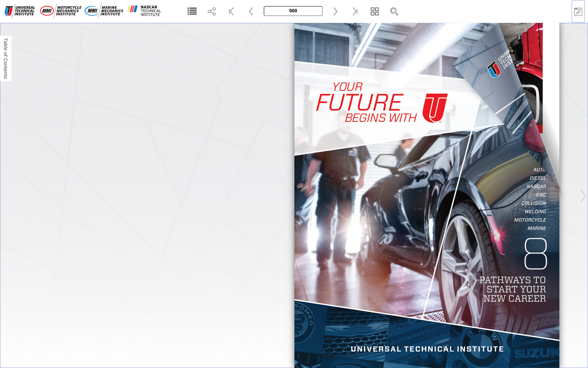Click the "CNC" text on cover

point(541,195)
